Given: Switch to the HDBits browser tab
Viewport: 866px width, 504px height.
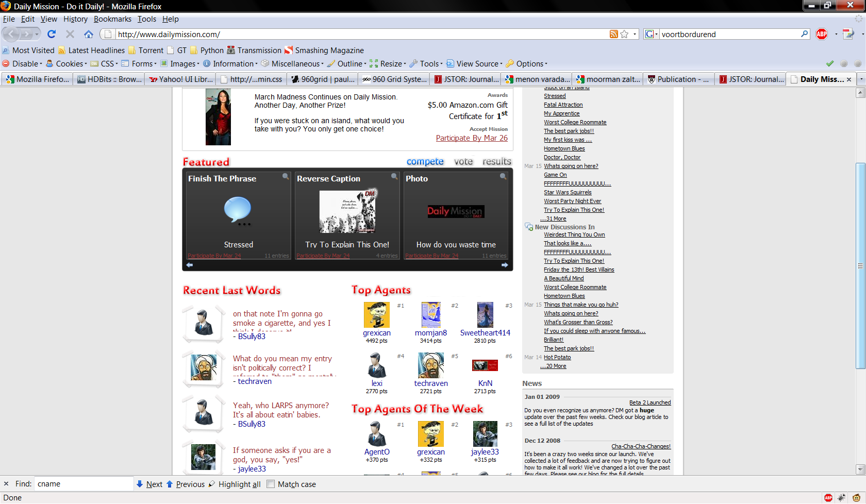Looking at the screenshot, I should tap(109, 79).
